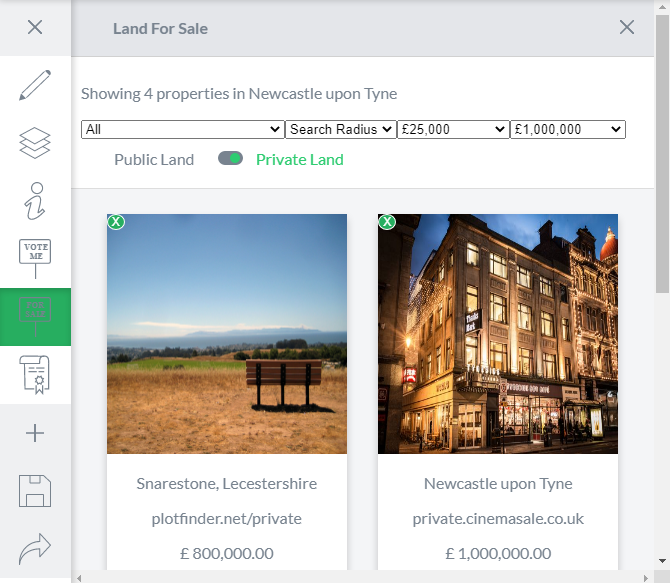670x583 pixels.
Task: Open the map layers icon
Action: click(35, 143)
